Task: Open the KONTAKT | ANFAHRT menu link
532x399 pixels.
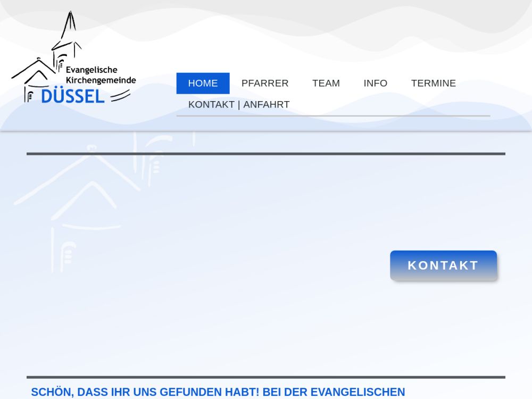Action: [239, 105]
